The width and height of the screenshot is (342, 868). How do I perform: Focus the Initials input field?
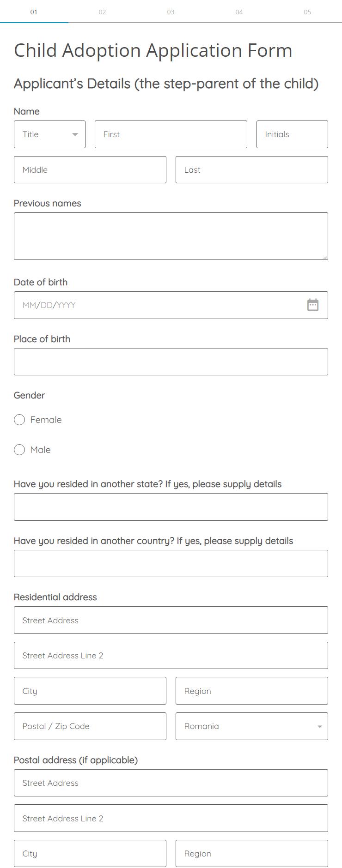click(x=292, y=134)
